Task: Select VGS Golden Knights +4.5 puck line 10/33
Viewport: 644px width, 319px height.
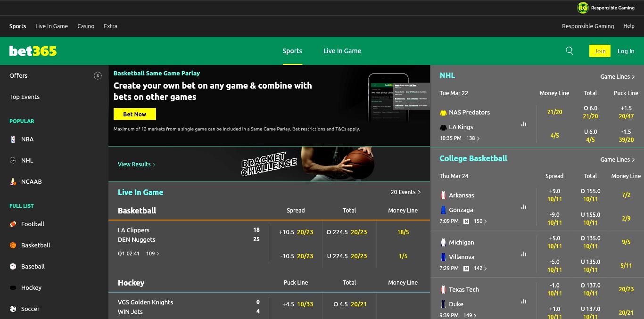Action: coord(296,304)
